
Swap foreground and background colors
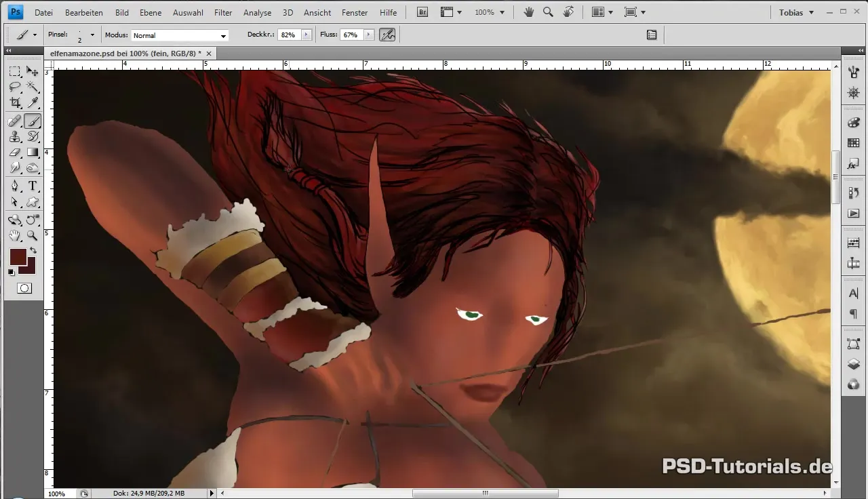33,251
